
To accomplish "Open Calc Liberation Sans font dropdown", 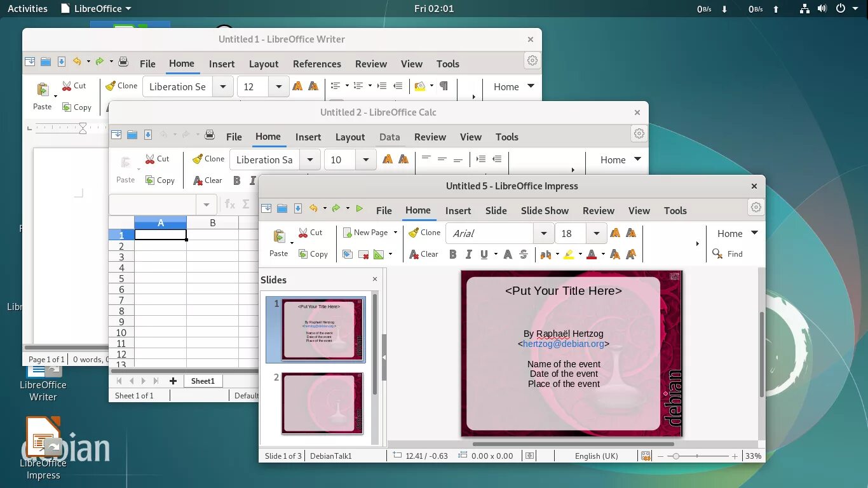I will [x=309, y=159].
